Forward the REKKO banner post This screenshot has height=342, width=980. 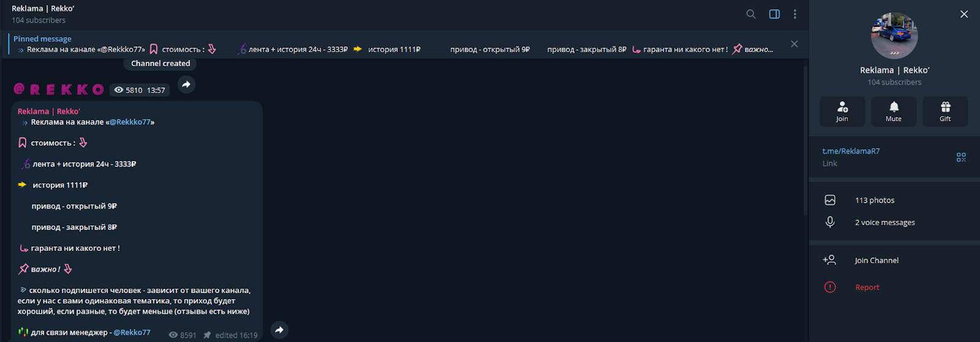pos(187,84)
